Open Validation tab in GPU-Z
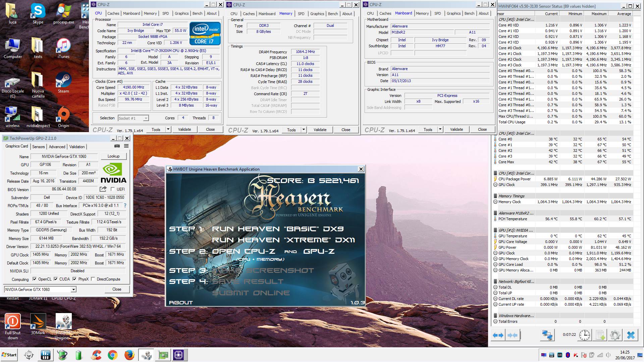This screenshot has height=362, width=644. click(x=77, y=147)
